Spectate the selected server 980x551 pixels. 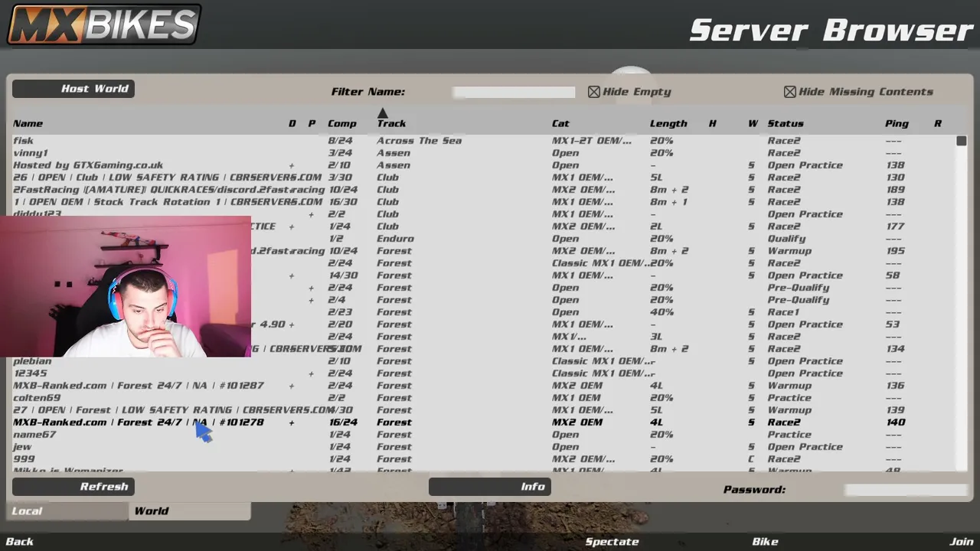(x=612, y=542)
